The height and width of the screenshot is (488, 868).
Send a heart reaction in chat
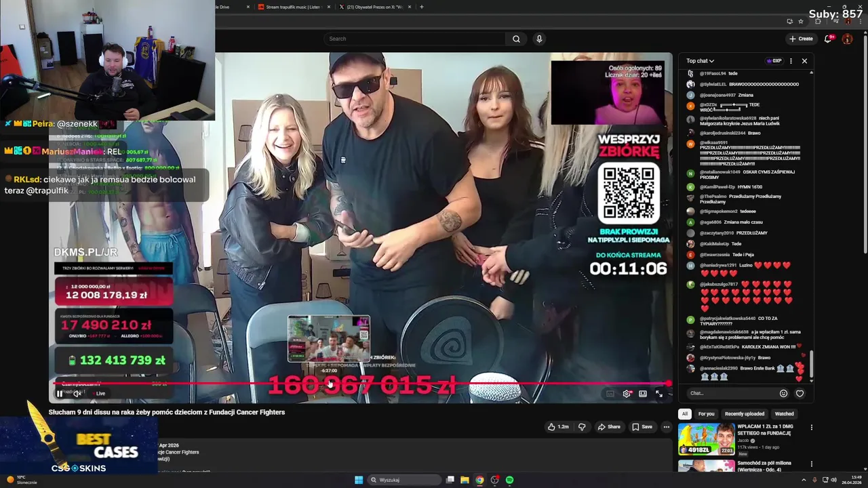click(x=800, y=393)
